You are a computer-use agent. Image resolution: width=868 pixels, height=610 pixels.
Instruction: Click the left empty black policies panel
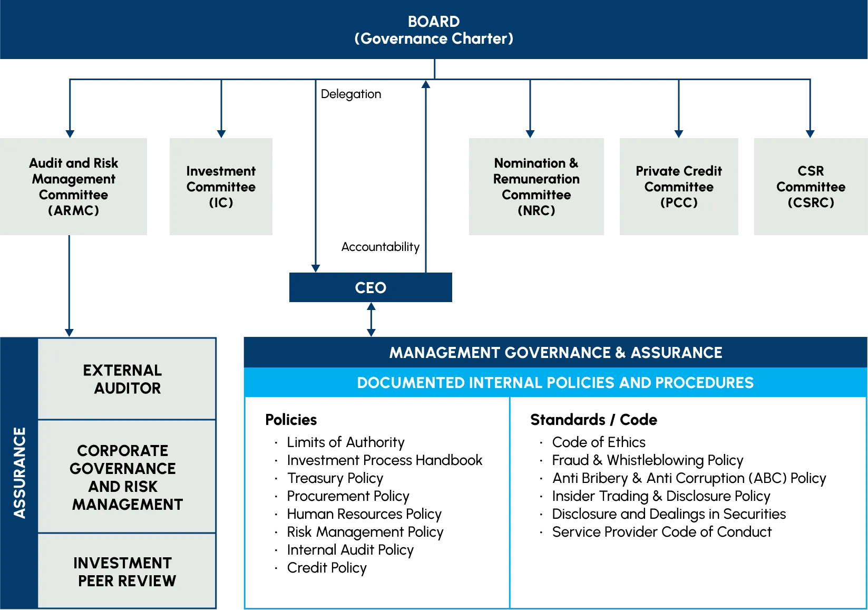[x=377, y=504]
